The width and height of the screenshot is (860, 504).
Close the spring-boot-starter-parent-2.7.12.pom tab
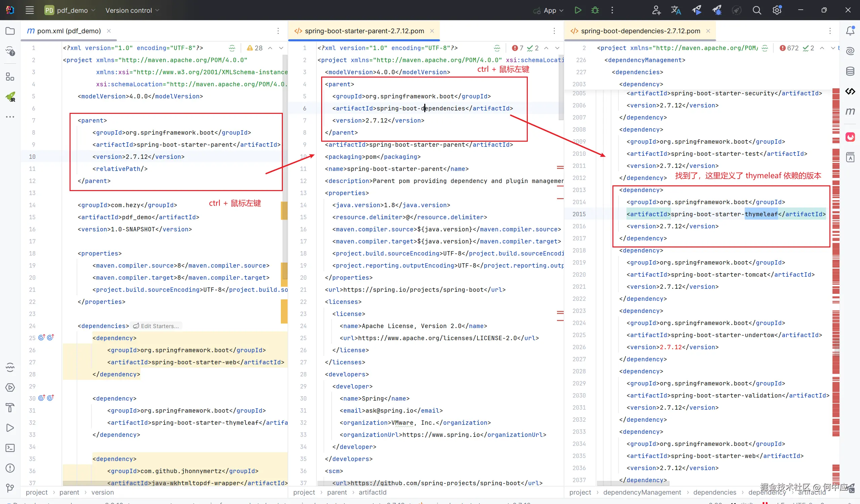432,31
